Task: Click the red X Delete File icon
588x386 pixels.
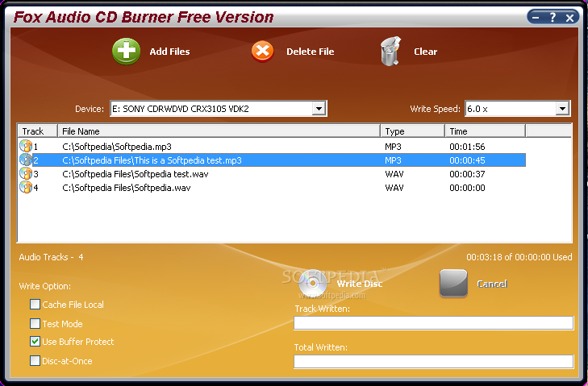Action: click(262, 52)
